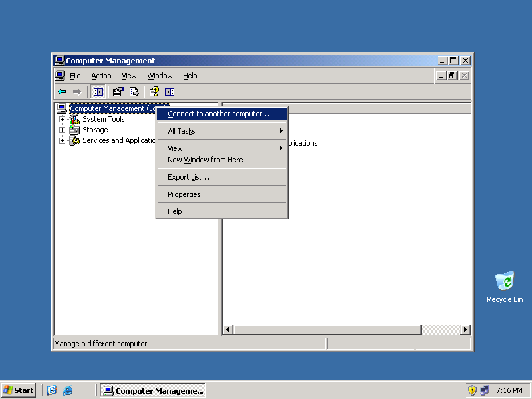Click the Properties toolbar icon
The image size is (532, 399).
118,92
